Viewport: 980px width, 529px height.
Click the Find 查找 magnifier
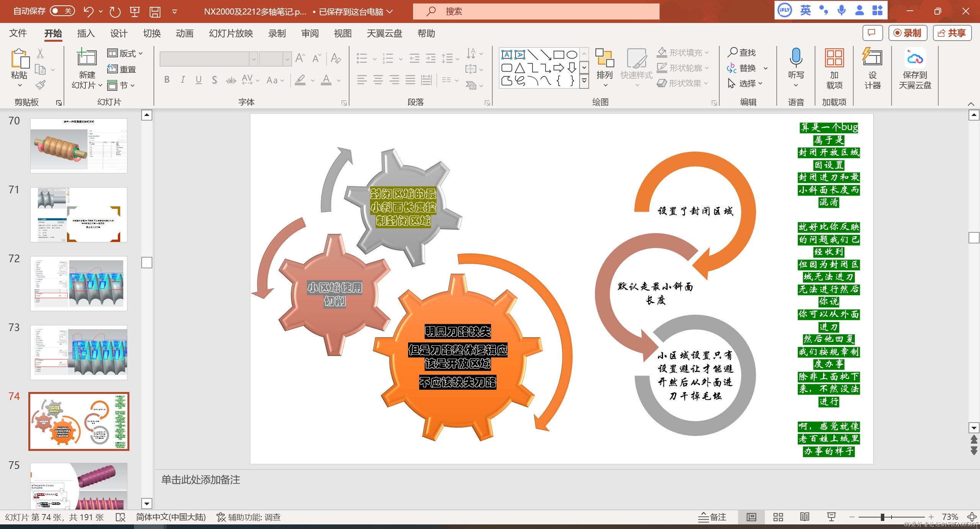(x=742, y=52)
